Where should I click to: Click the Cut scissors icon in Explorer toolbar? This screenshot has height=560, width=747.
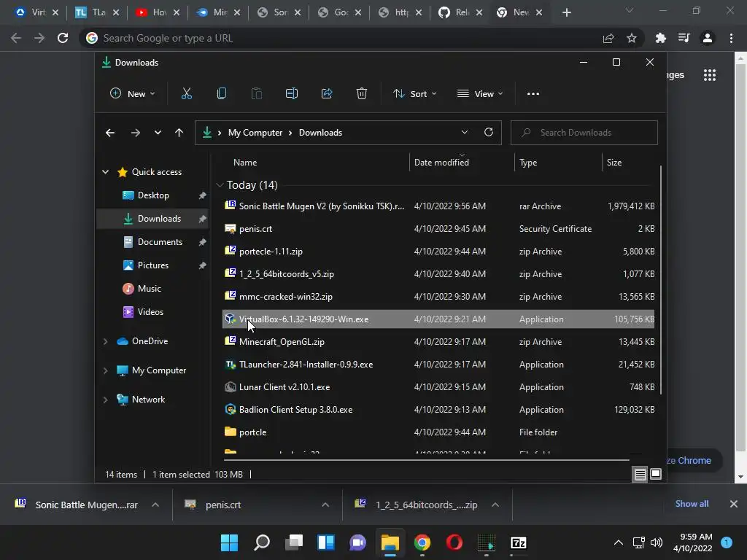pyautogui.click(x=186, y=94)
